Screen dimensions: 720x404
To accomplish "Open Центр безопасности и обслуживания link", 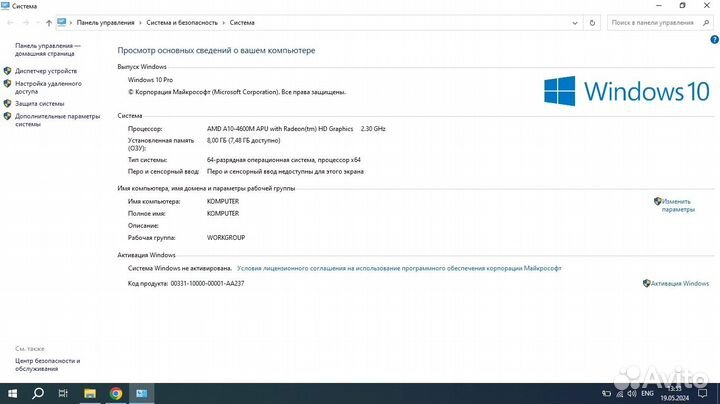I will pyautogui.click(x=47, y=365).
